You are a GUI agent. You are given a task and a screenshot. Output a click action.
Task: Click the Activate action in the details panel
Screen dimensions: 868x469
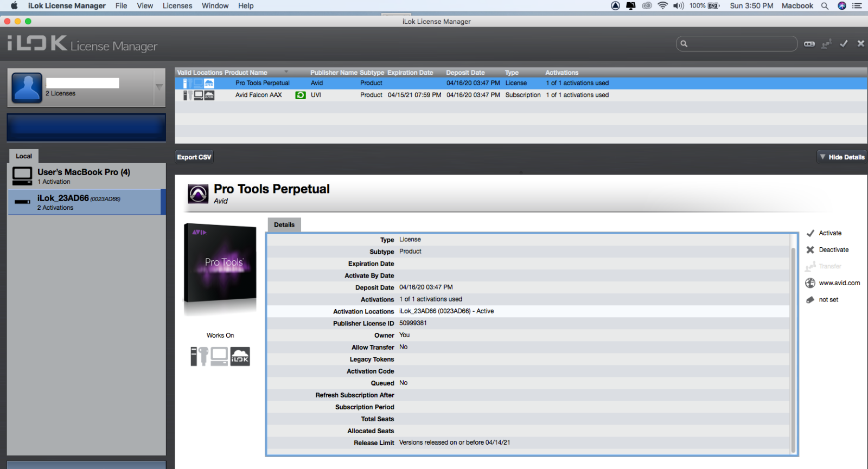[x=830, y=233]
